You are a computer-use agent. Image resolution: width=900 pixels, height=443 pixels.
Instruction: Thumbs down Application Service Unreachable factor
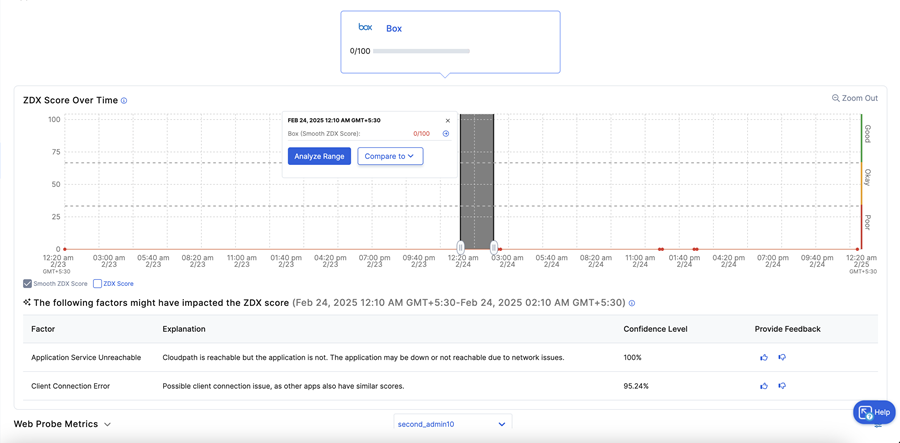[x=782, y=357]
